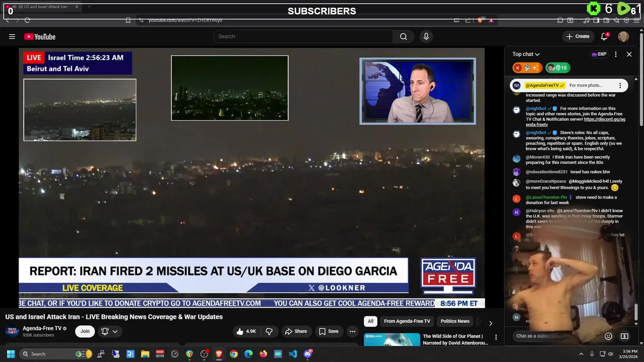Click the YouTube search input field
The width and height of the screenshot is (644, 362).
[303, 36]
